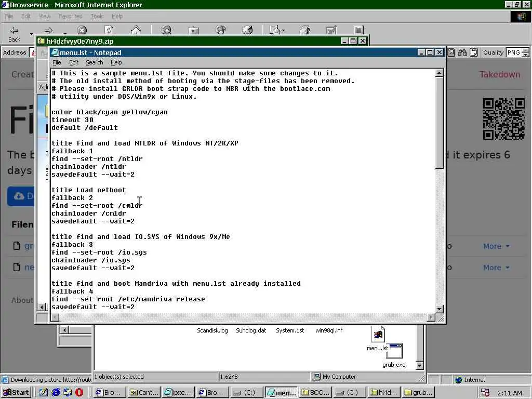Switch to the Cont... taskbar window

coord(144,392)
